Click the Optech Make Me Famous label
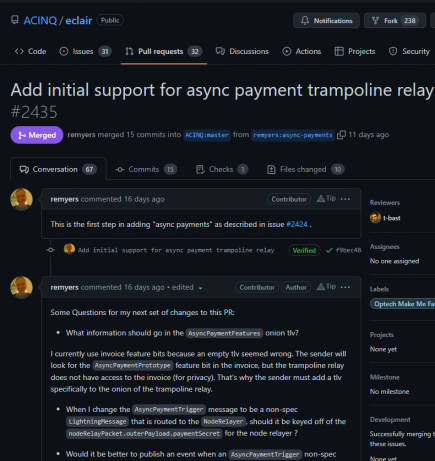This screenshot has width=435, height=461. 403,304
